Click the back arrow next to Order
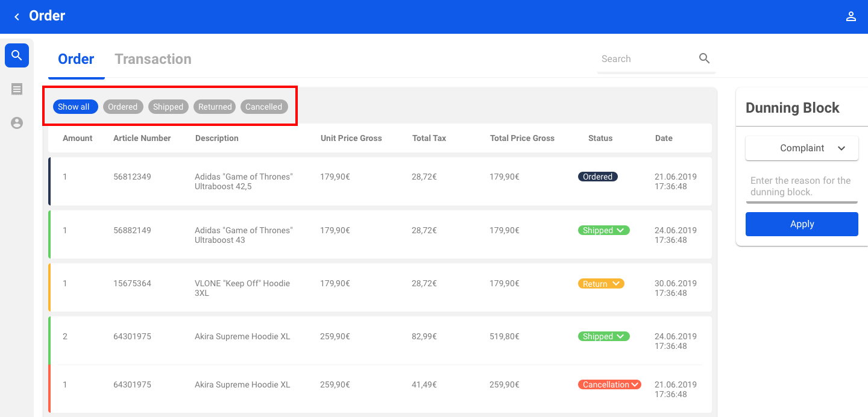The image size is (868, 417). [x=17, y=17]
